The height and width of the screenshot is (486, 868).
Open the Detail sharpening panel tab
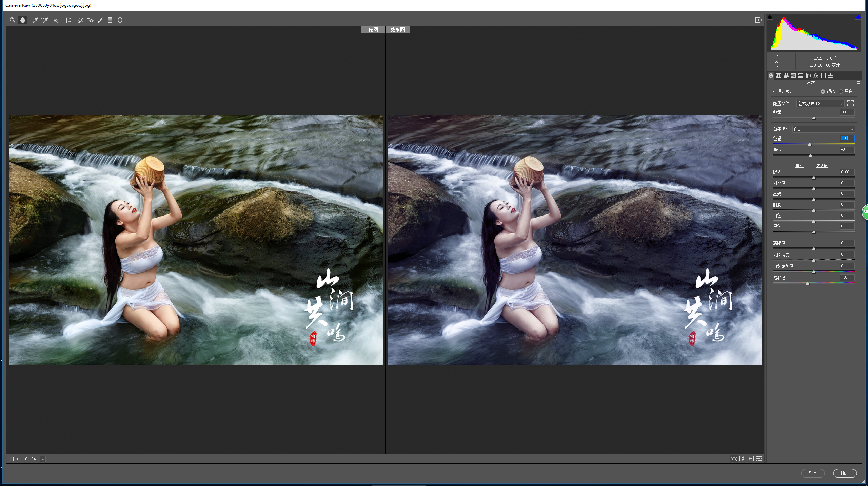pos(786,76)
